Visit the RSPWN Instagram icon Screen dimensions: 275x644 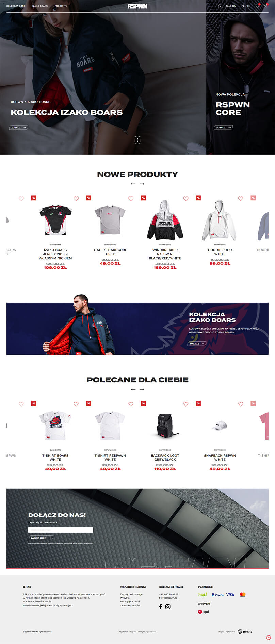click(168, 606)
